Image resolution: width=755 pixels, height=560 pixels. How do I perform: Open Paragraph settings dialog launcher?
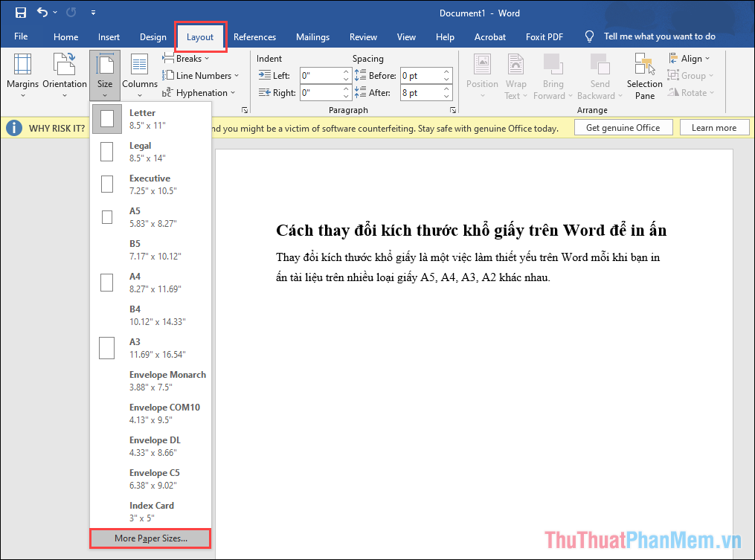453,110
